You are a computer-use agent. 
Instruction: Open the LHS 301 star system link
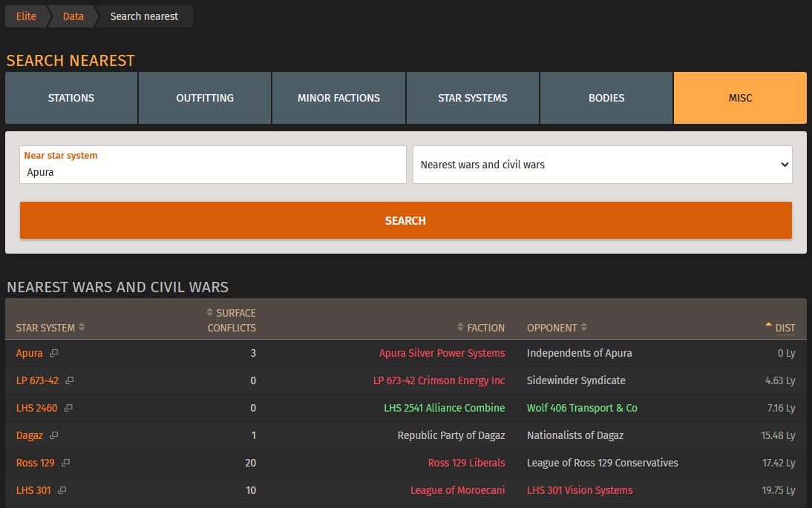point(33,490)
